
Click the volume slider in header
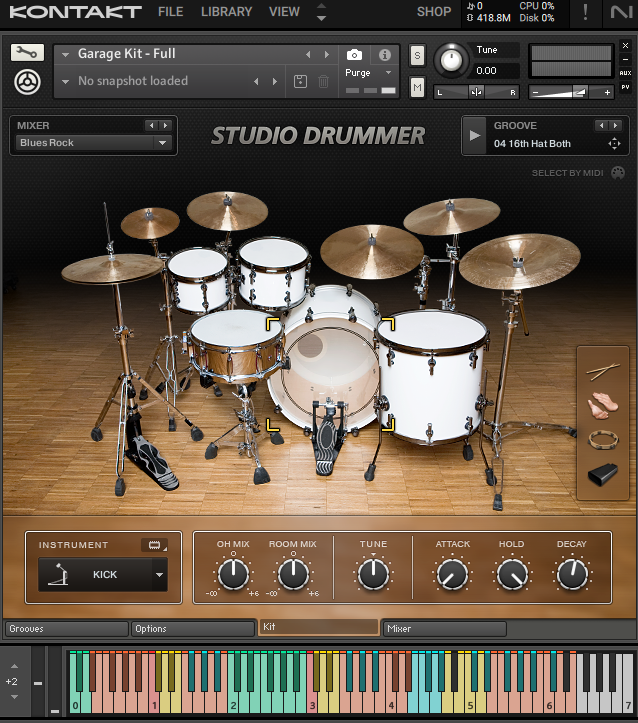pyautogui.click(x=571, y=92)
